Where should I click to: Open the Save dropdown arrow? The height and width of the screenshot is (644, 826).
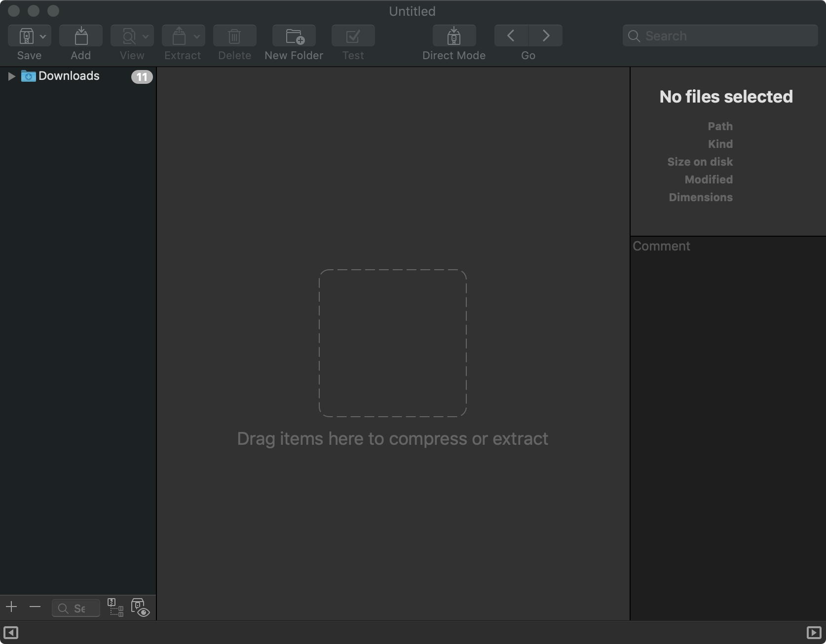(43, 36)
